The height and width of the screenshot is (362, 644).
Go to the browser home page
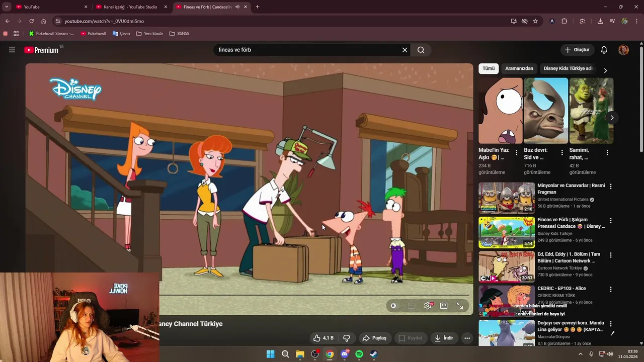[44, 21]
